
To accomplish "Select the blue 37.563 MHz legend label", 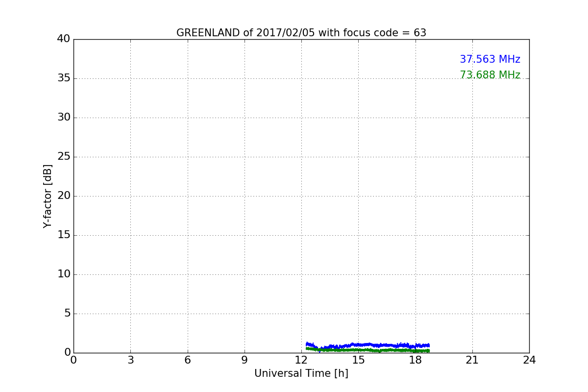I will [490, 59].
